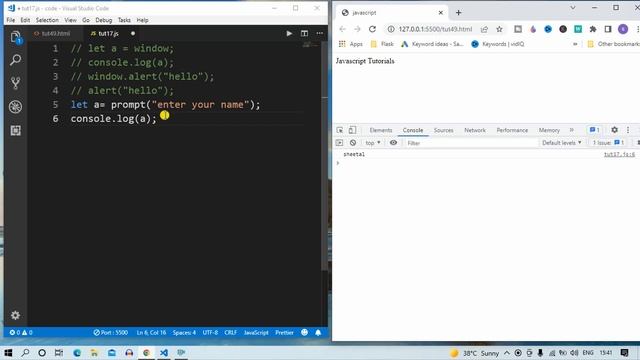The image size is (640, 360).
Task: Switch to the Sources tab in DevTools
Action: pyautogui.click(x=443, y=130)
